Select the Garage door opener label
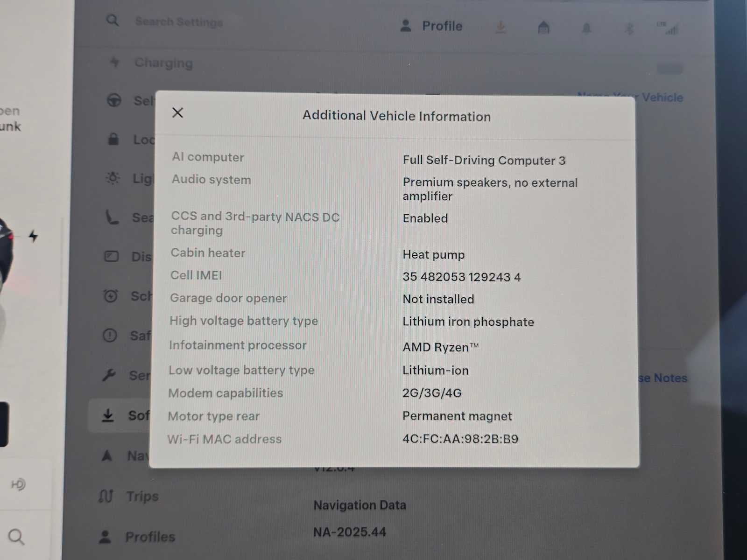Screen dimensions: 747x560 tap(228, 298)
